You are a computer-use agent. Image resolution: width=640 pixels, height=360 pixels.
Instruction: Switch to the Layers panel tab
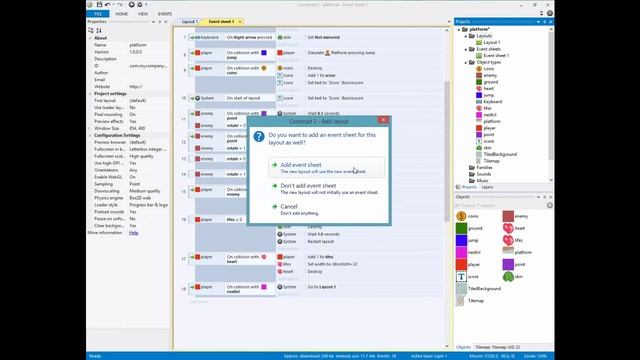[487, 187]
